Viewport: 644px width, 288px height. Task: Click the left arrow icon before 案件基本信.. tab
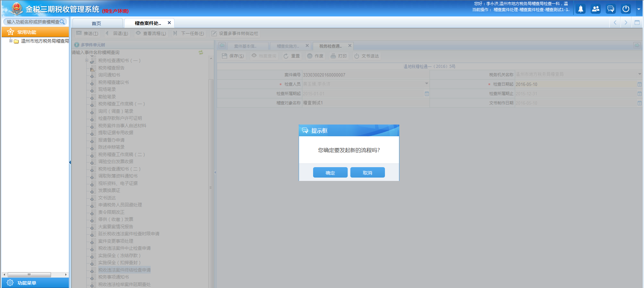222,45
